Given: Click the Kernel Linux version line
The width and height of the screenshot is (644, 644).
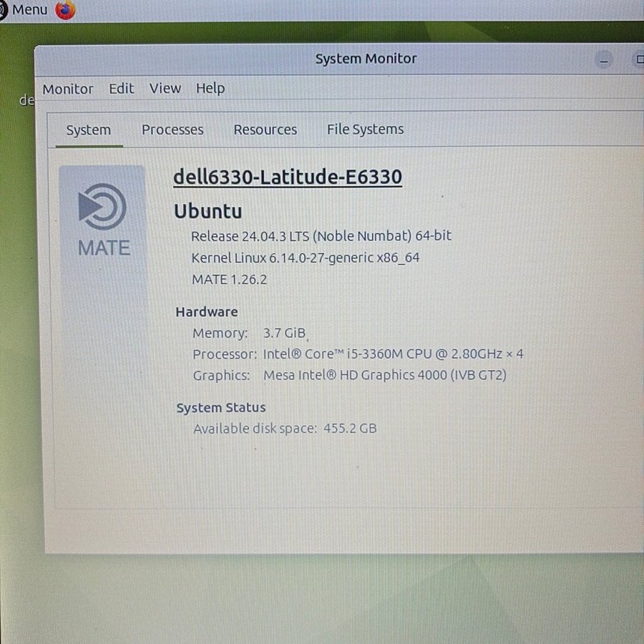Looking at the screenshot, I should (306, 258).
